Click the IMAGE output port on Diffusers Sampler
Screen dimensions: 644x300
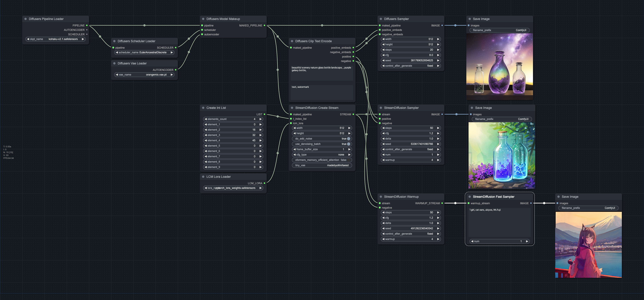click(x=442, y=26)
